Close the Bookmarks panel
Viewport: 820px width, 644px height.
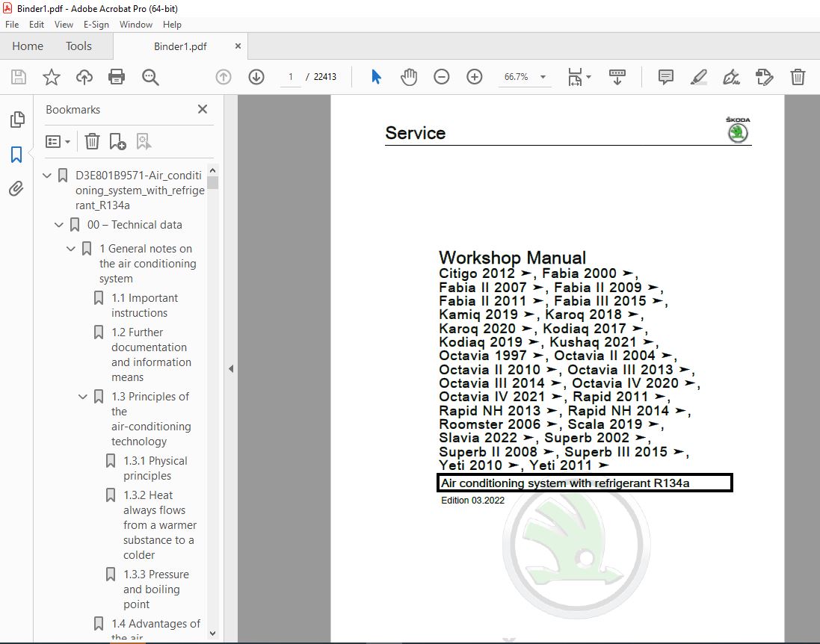click(203, 109)
